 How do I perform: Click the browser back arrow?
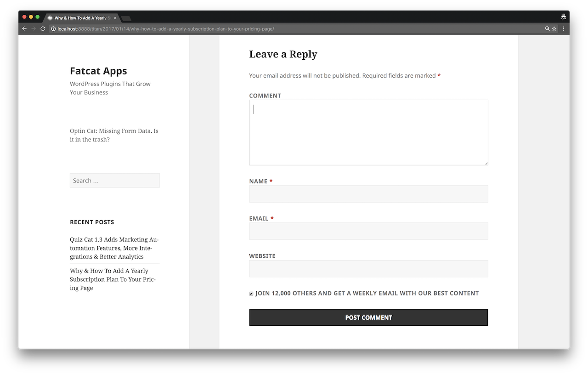[x=24, y=28]
